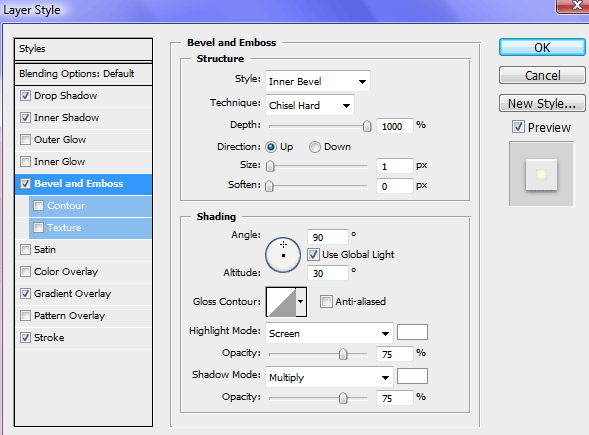Viewport: 589px width, 435px height.
Task: Click the Soften slider handle
Action: 269,186
